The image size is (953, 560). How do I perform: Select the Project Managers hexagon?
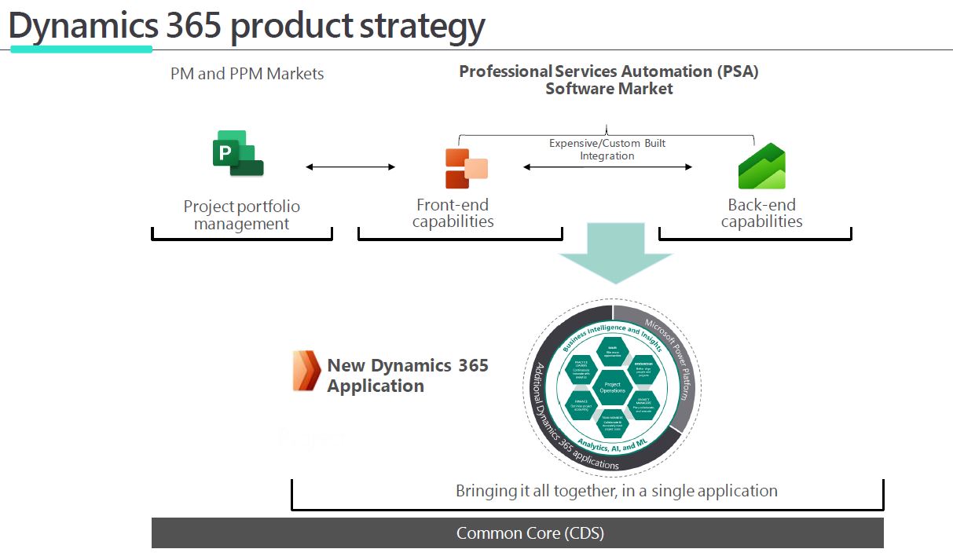tap(643, 405)
